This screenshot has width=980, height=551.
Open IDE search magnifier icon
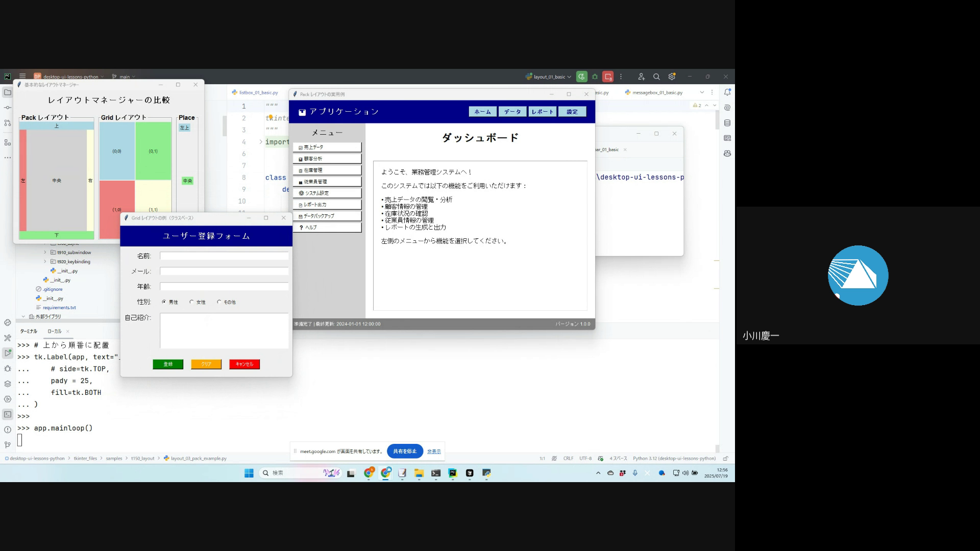[x=656, y=77]
